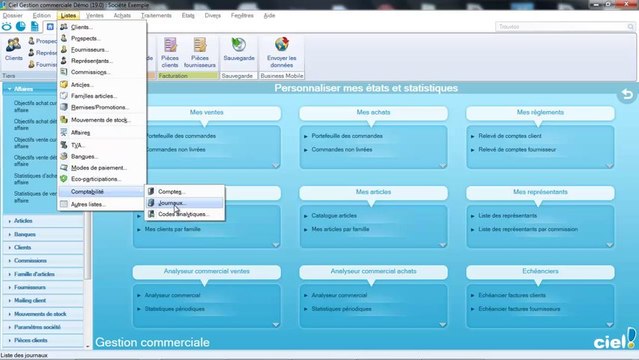Viewport: 639px width, 360px height.
Task: Open Relevé de comptes client report
Action: coord(510,136)
